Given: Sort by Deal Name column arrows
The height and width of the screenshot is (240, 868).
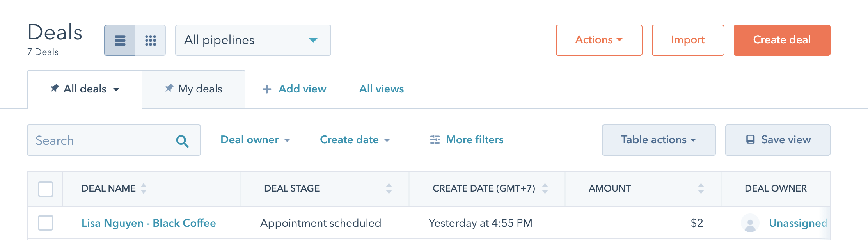Looking at the screenshot, I should coord(144,188).
